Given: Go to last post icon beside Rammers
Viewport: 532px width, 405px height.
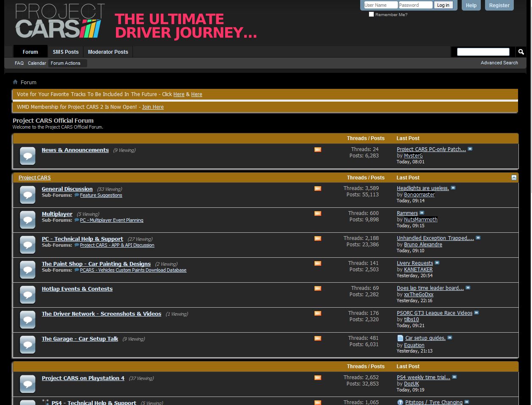Looking at the screenshot, I should pos(422,213).
